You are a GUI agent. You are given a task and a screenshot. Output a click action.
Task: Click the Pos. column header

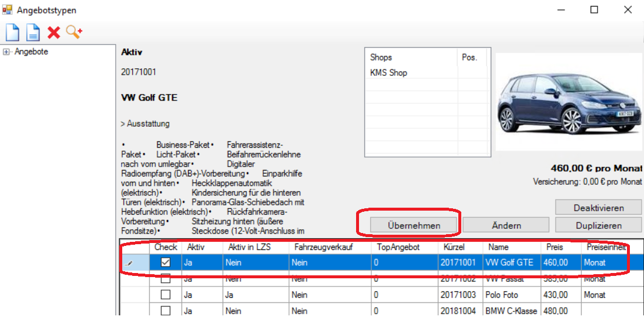pyautogui.click(x=472, y=57)
